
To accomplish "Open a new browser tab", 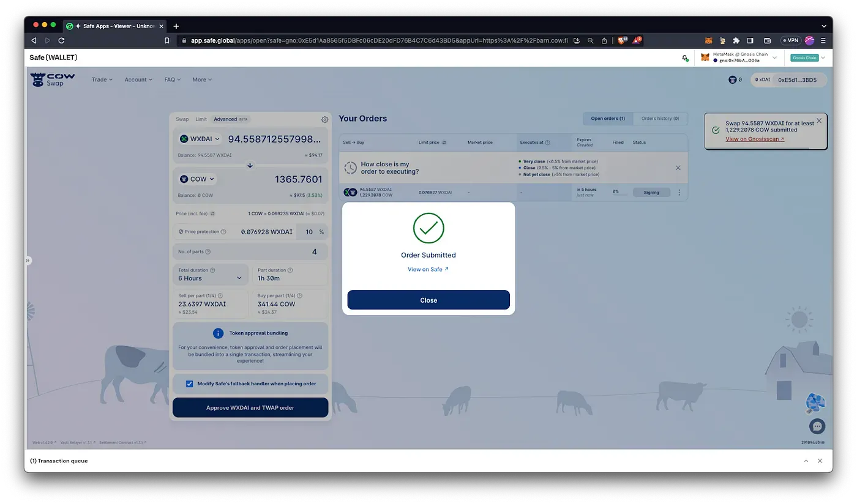I will click(x=176, y=26).
